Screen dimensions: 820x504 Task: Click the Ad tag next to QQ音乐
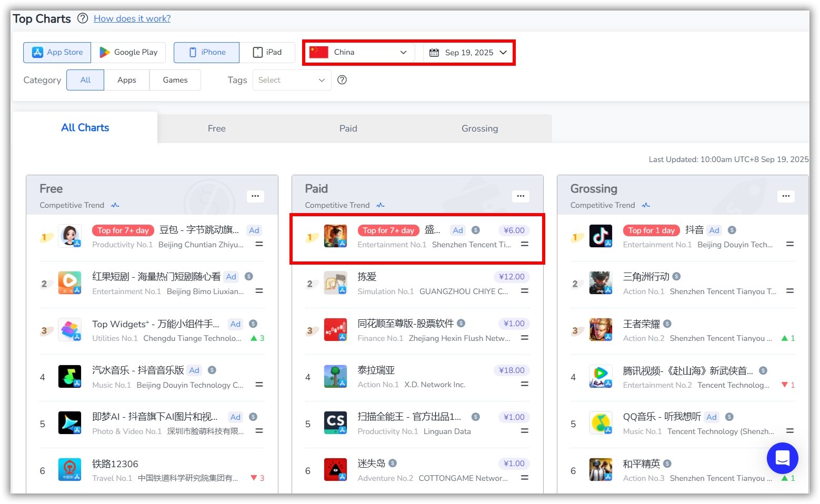712,417
